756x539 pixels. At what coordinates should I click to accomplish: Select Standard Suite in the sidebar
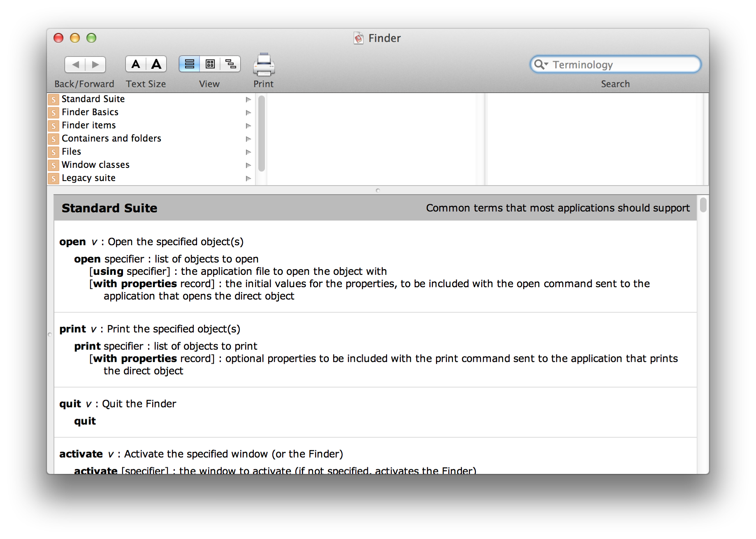(x=93, y=99)
